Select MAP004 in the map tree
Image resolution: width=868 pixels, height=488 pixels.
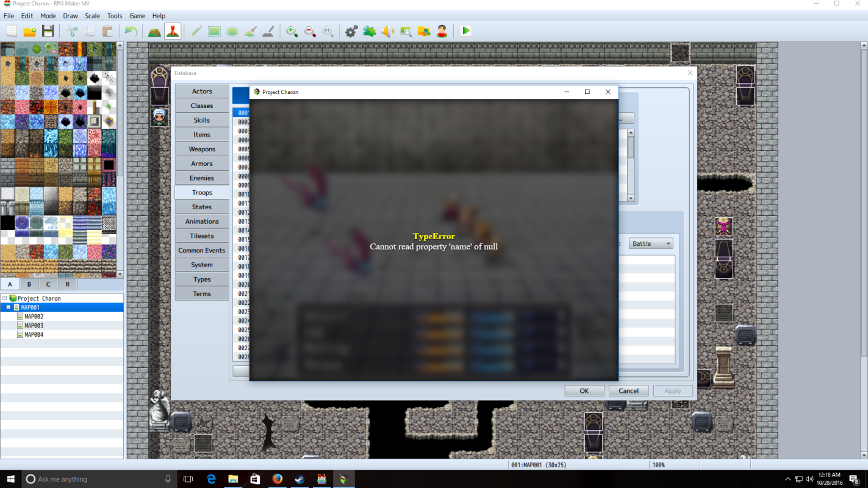click(x=34, y=334)
